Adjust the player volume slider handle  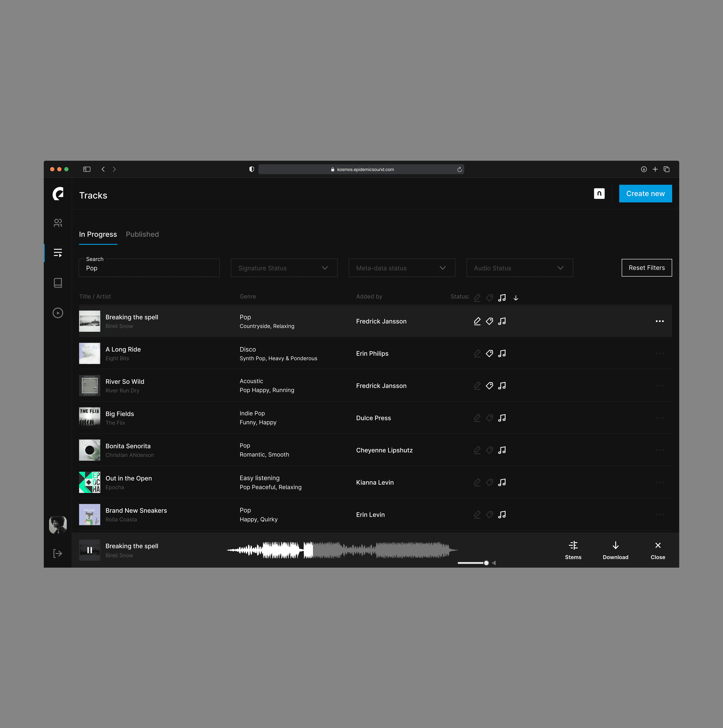click(x=486, y=563)
